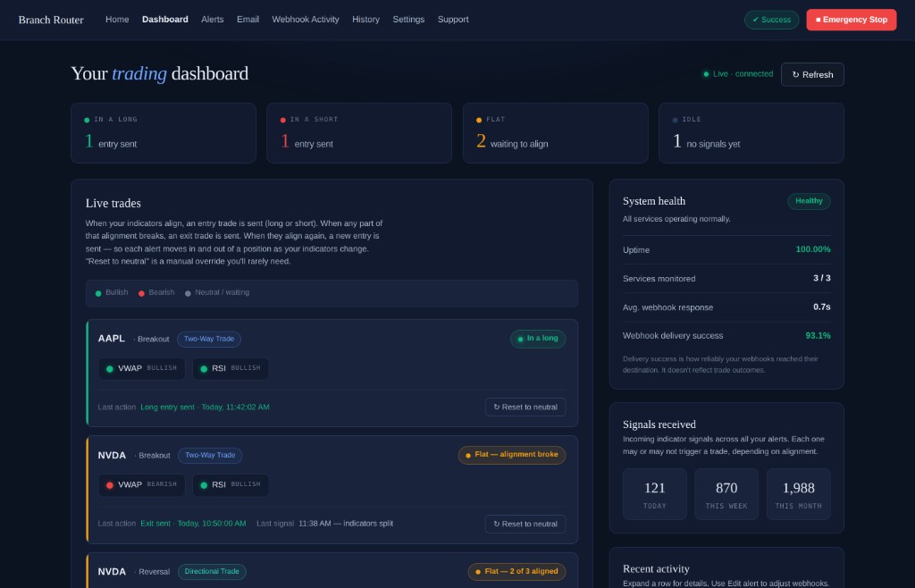
Task: Select NVDA VWAP bearish indicator chip
Action: pyautogui.click(x=142, y=484)
